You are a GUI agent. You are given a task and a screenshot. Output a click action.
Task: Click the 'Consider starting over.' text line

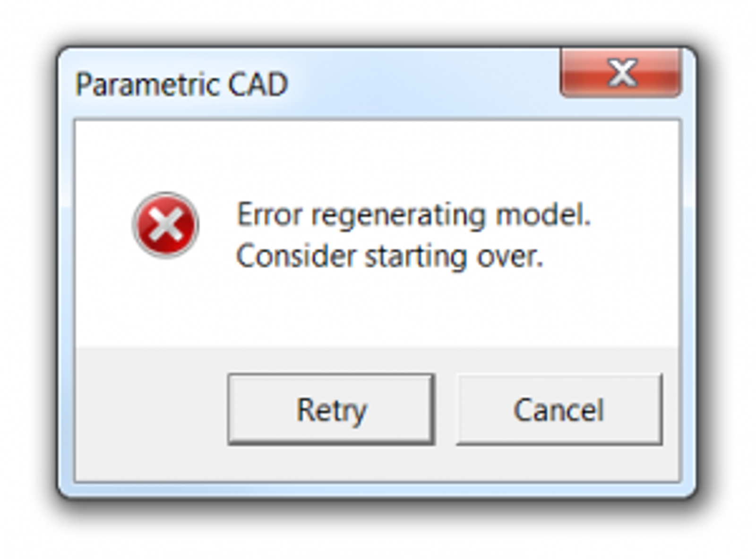[389, 257]
